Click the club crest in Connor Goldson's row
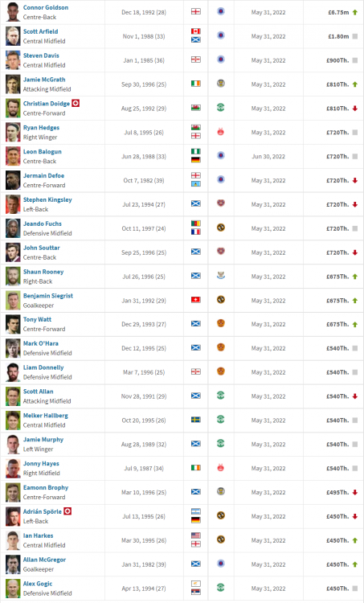 click(x=221, y=11)
